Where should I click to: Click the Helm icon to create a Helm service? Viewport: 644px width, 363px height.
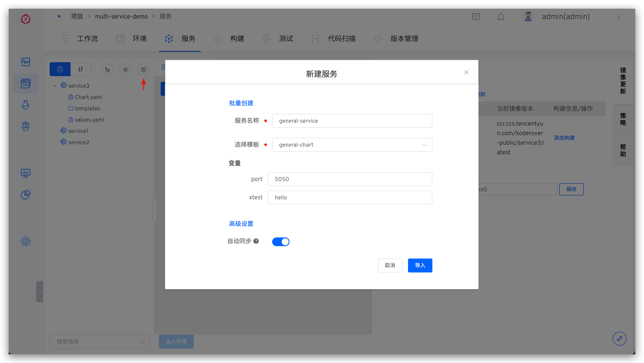[125, 70]
